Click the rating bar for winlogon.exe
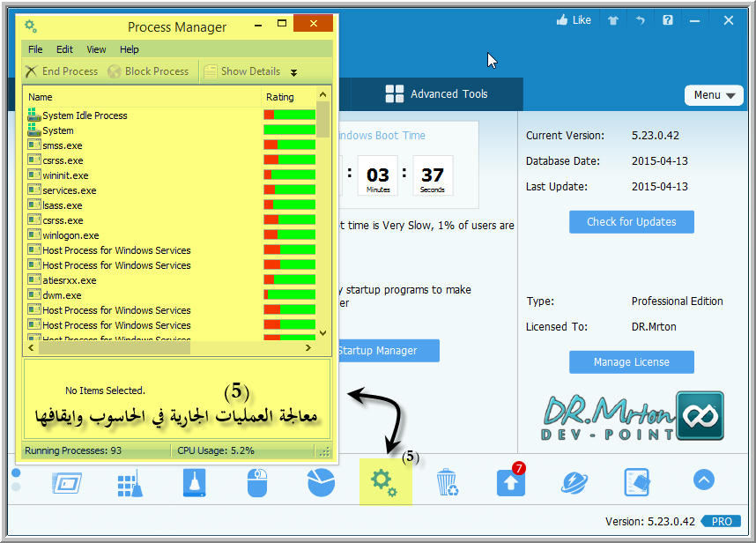756x543 pixels. click(x=289, y=234)
